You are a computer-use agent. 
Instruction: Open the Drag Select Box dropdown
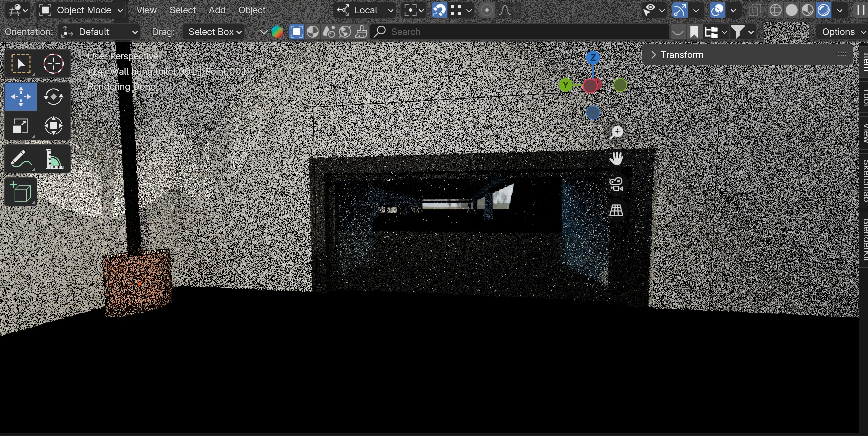[x=214, y=32]
